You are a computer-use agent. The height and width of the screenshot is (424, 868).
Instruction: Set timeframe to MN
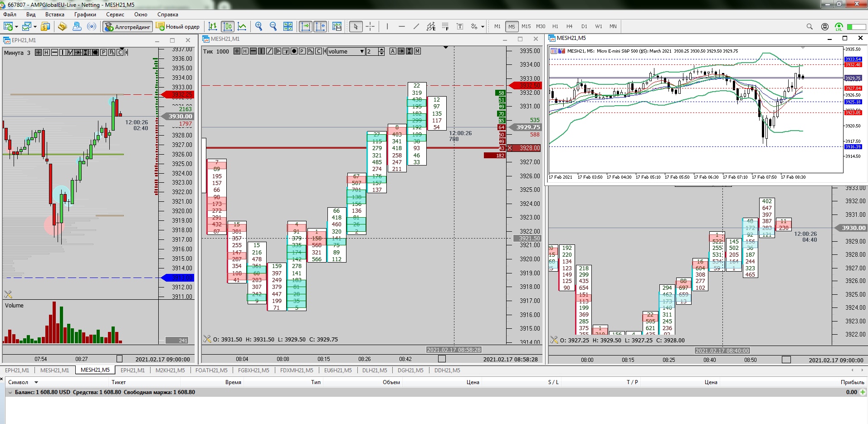click(613, 26)
